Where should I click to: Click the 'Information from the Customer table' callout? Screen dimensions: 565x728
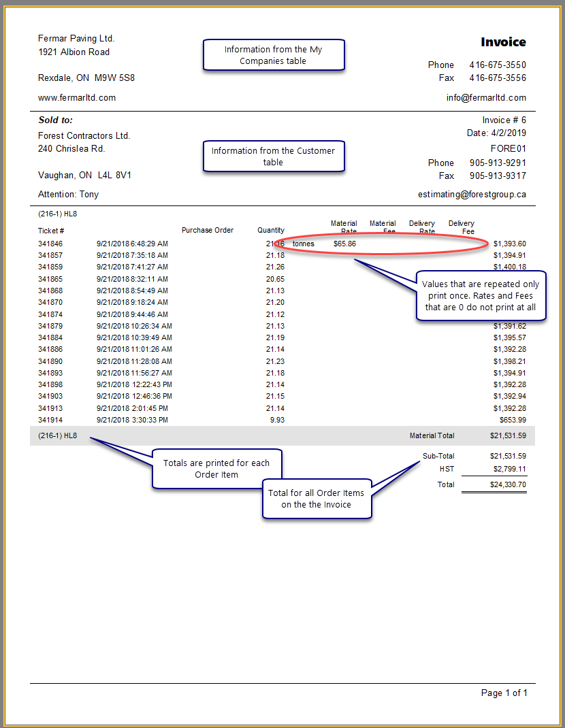click(x=274, y=156)
